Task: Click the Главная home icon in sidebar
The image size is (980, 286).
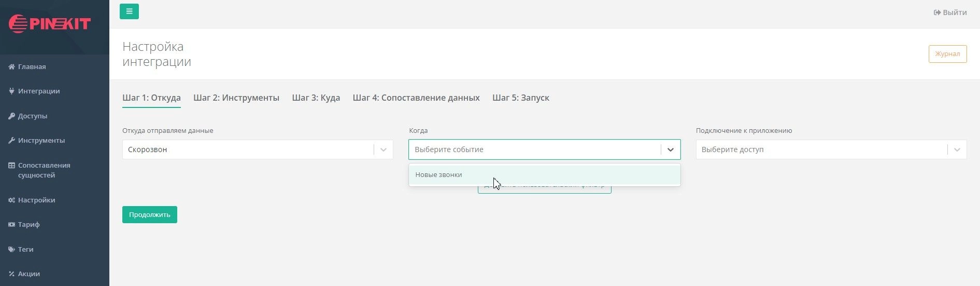Action: [x=11, y=67]
